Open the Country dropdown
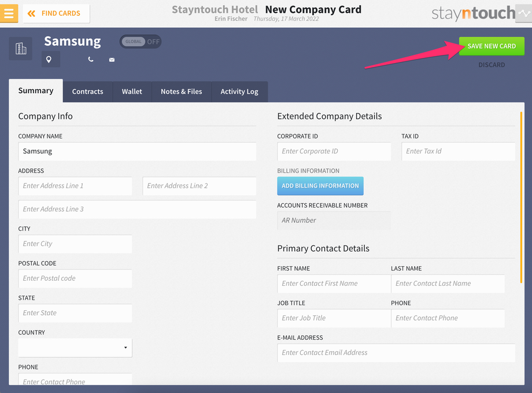532x393 pixels. 75,347
